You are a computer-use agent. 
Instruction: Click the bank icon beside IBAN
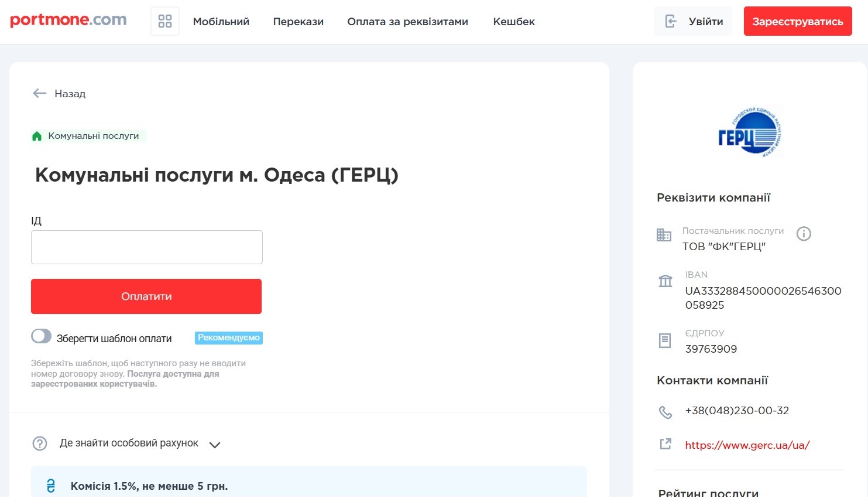[665, 281]
